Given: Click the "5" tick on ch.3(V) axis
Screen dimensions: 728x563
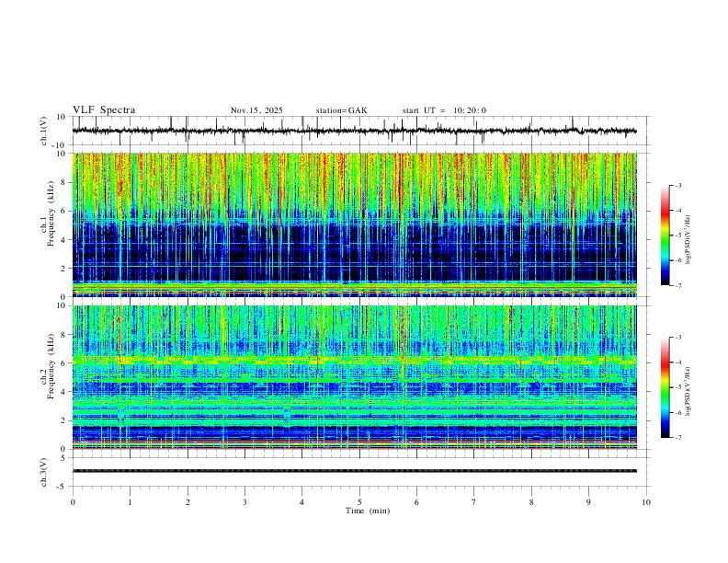Looking at the screenshot, I should [x=63, y=457].
